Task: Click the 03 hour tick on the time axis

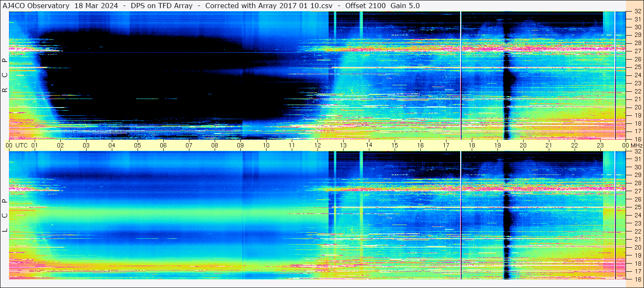Action: click(x=86, y=145)
